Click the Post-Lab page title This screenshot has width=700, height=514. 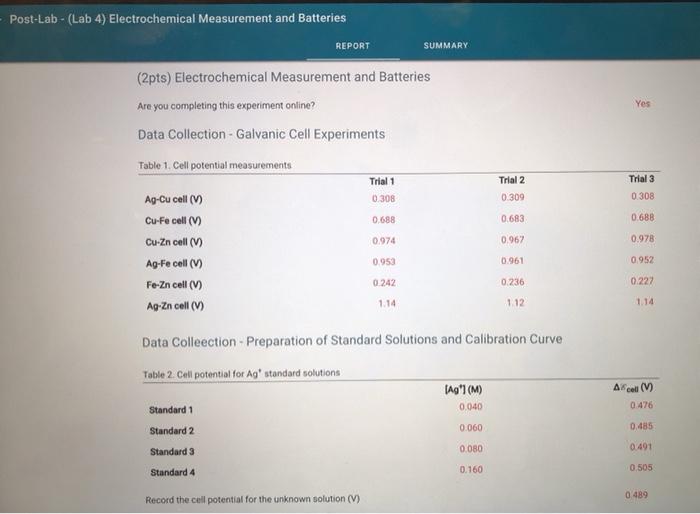click(x=178, y=18)
